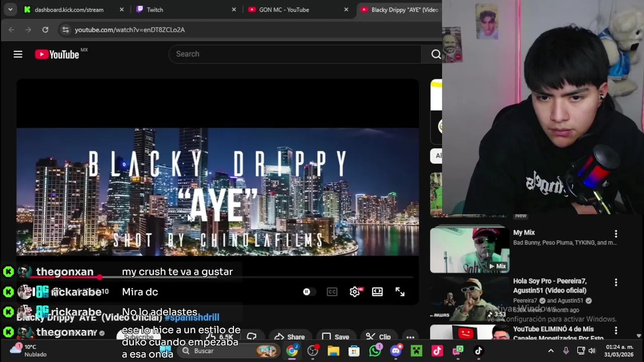
Task: Click the YouTube search magnifier button
Action: click(x=436, y=54)
